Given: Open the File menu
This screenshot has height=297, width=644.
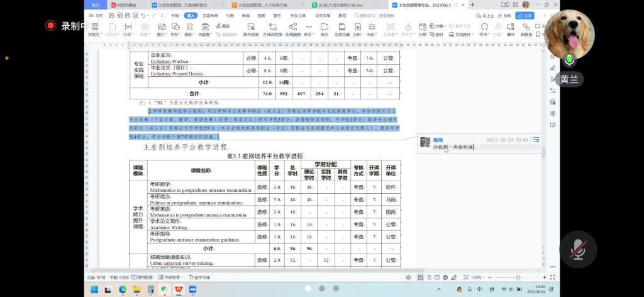Looking at the screenshot, I should tap(96, 15).
